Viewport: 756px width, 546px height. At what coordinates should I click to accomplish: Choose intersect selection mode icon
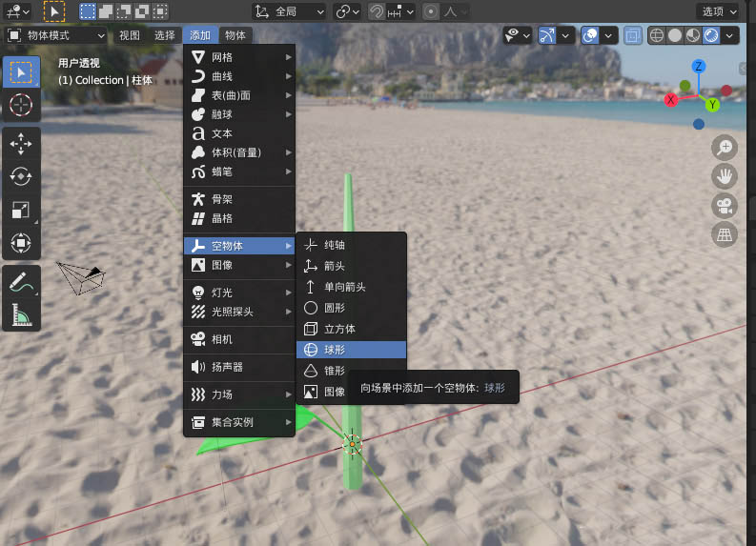coord(160,11)
